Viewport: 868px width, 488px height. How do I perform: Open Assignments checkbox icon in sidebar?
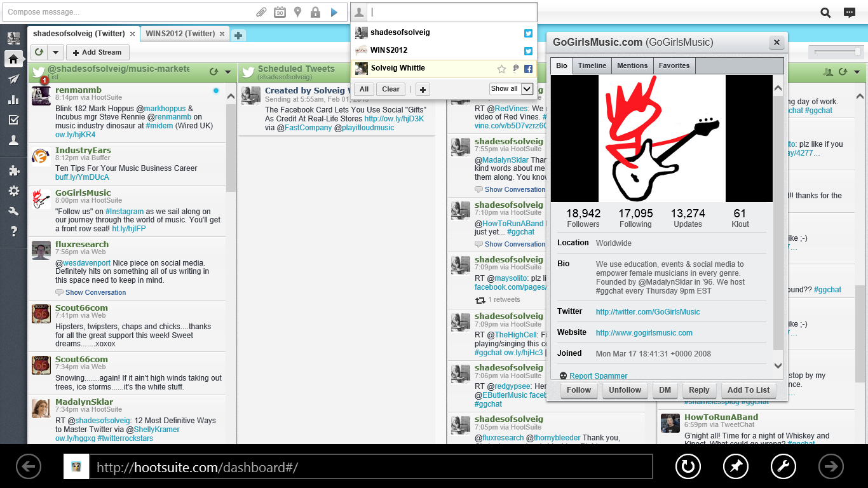click(x=13, y=120)
